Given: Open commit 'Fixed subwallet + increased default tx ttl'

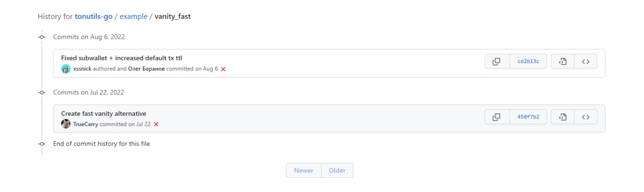Looking at the screenshot, I should coord(125,58).
